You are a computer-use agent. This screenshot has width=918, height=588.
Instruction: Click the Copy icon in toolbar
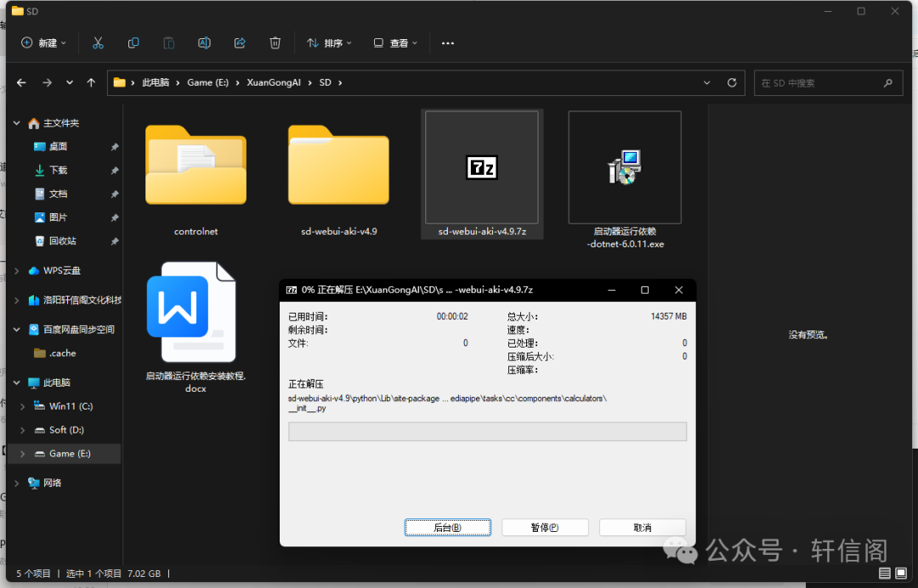coord(133,42)
